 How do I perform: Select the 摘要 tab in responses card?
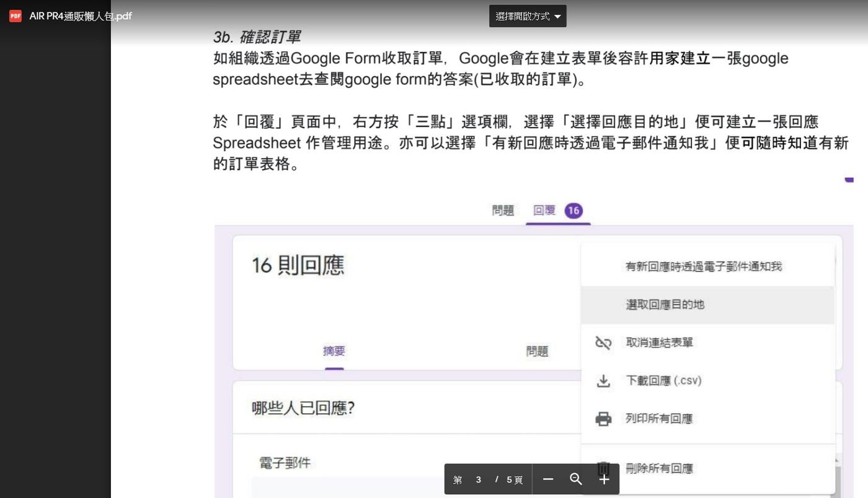[334, 351]
